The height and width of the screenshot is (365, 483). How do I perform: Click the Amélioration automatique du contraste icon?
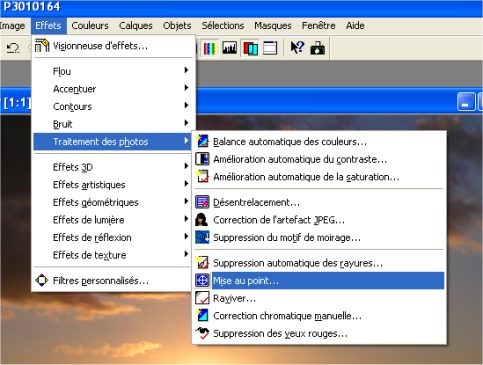[202, 159]
